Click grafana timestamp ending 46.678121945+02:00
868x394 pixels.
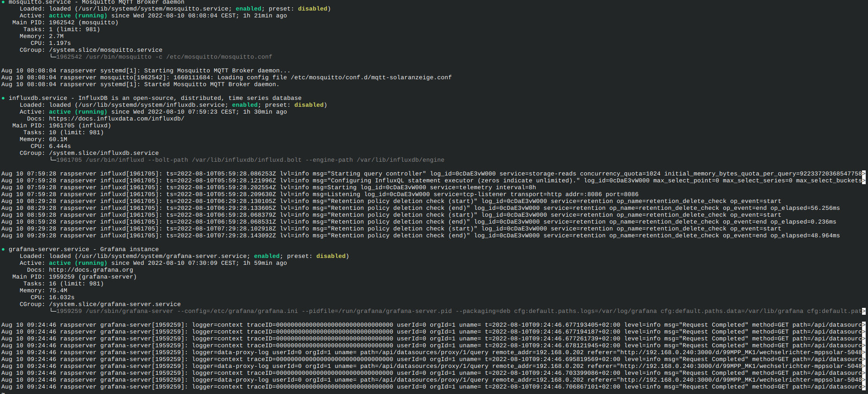pyautogui.click(x=553, y=345)
